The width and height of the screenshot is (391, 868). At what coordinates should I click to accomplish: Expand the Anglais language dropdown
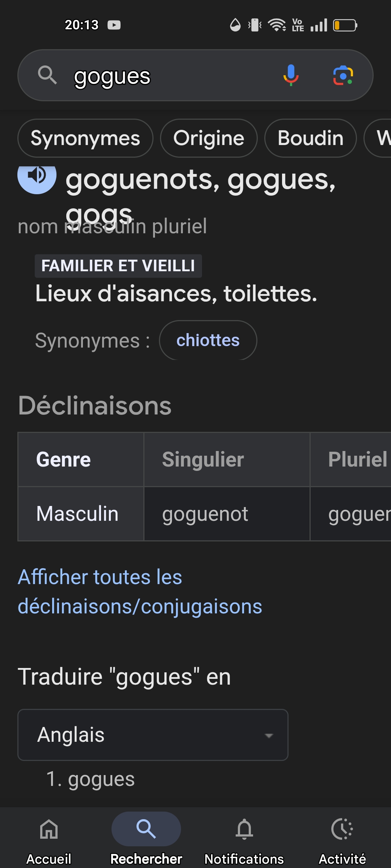click(x=153, y=735)
